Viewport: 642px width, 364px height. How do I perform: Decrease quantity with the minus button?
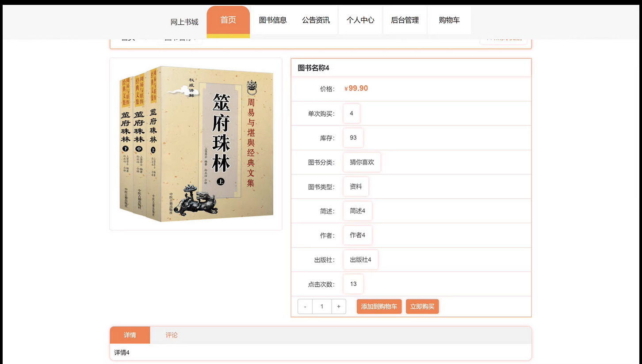click(305, 307)
